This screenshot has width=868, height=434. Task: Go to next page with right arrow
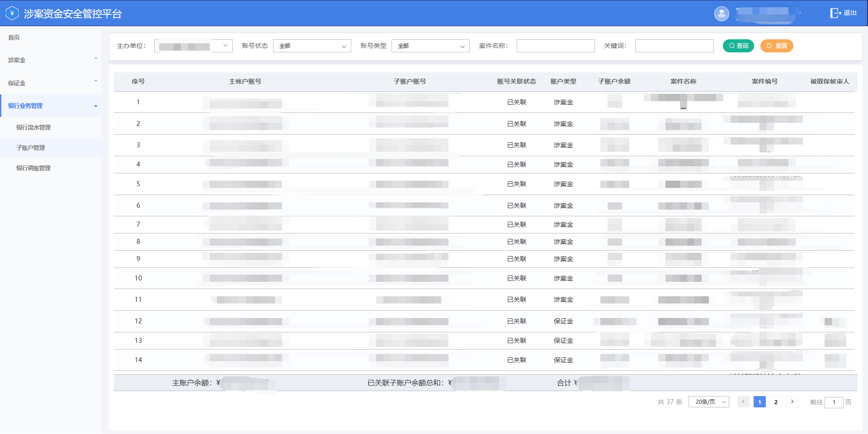pyautogui.click(x=792, y=401)
